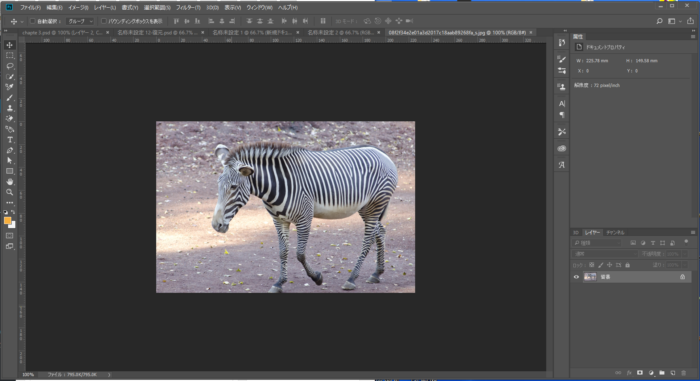Select the Zoom magnifier tool
700x381 pixels.
pyautogui.click(x=9, y=193)
